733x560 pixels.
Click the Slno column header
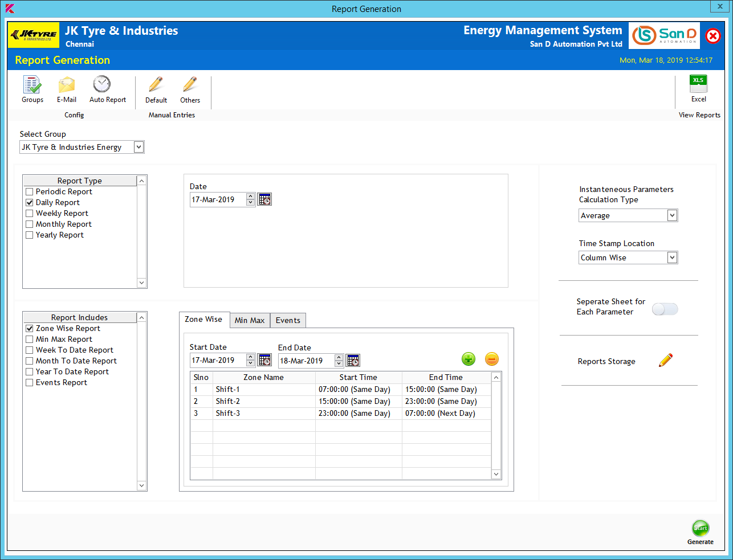(x=202, y=377)
